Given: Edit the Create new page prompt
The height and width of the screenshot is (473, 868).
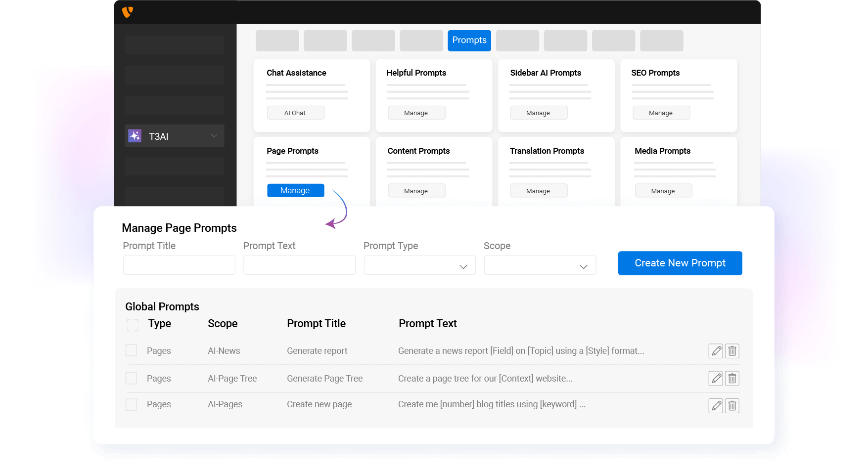Looking at the screenshot, I should point(716,405).
